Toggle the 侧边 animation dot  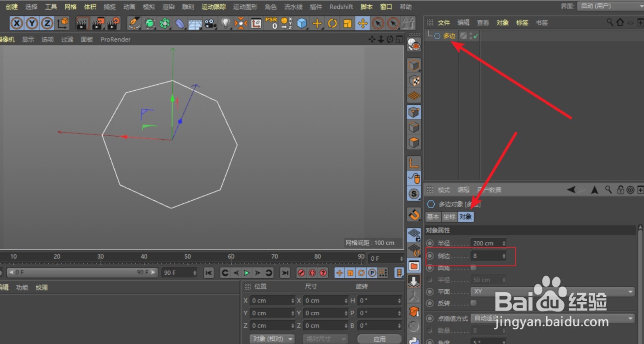[x=430, y=256]
